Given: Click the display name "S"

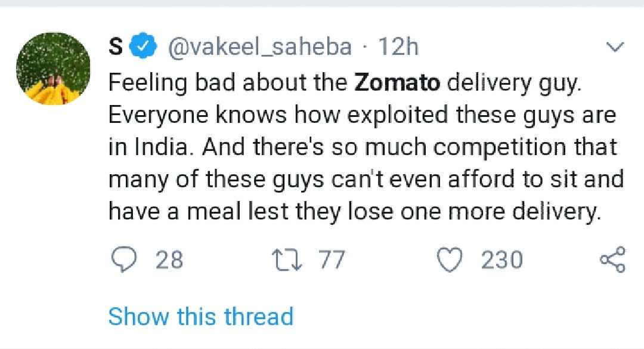Looking at the screenshot, I should [x=117, y=47].
